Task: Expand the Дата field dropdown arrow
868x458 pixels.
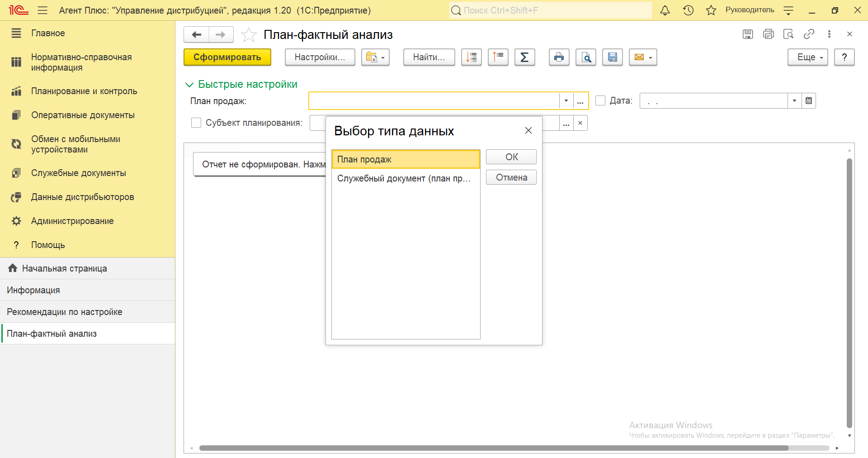Action: pyautogui.click(x=794, y=101)
